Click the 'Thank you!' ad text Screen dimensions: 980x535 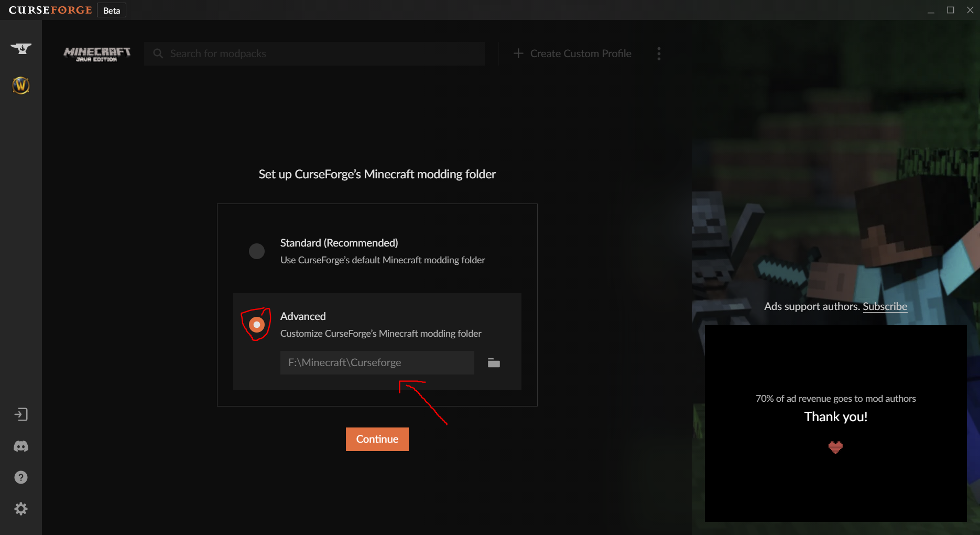coord(836,416)
